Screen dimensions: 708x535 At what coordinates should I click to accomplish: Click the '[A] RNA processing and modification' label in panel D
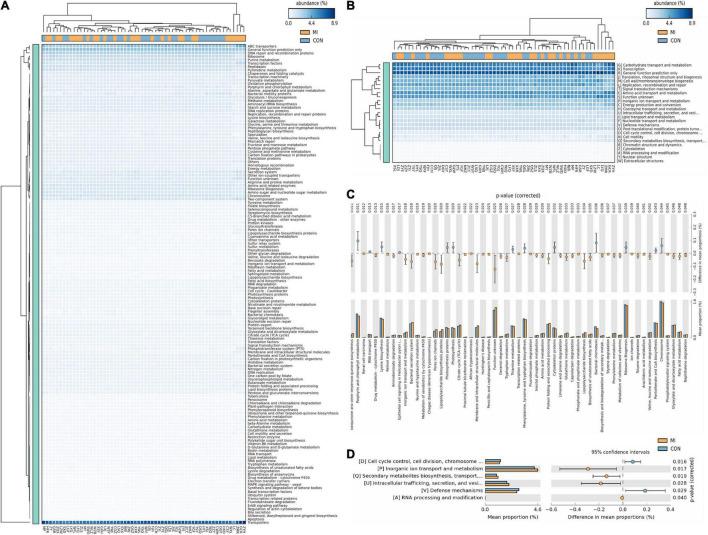[436, 498]
